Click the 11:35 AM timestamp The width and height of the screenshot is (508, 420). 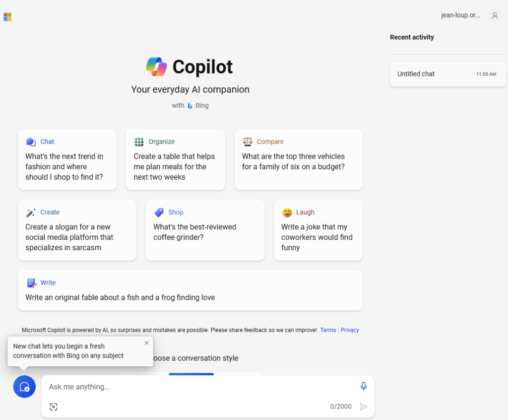[486, 74]
